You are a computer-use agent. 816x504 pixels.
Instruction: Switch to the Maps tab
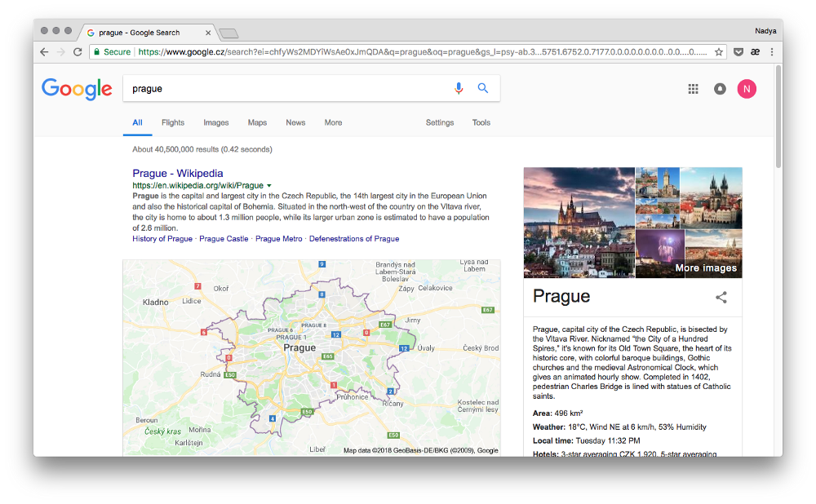pos(257,123)
